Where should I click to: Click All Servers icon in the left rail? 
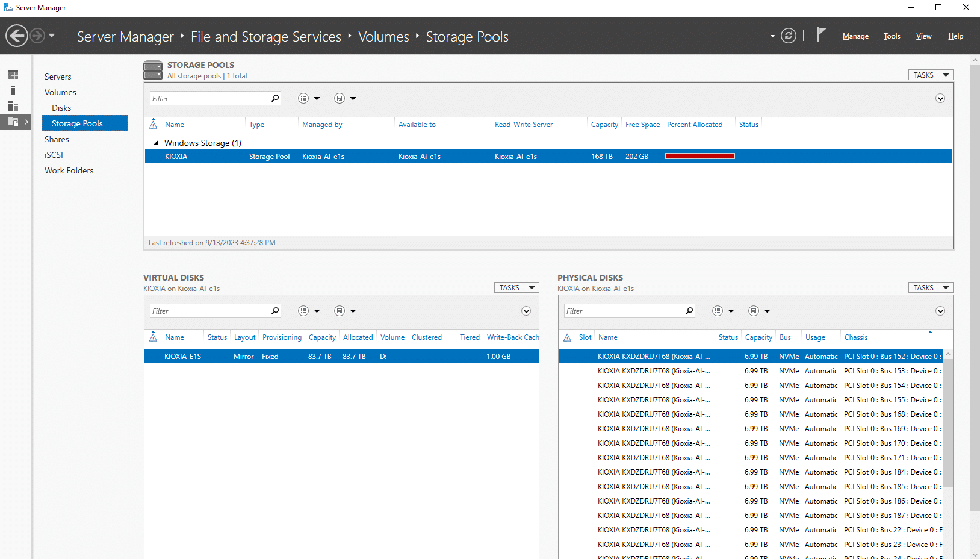pyautogui.click(x=13, y=106)
